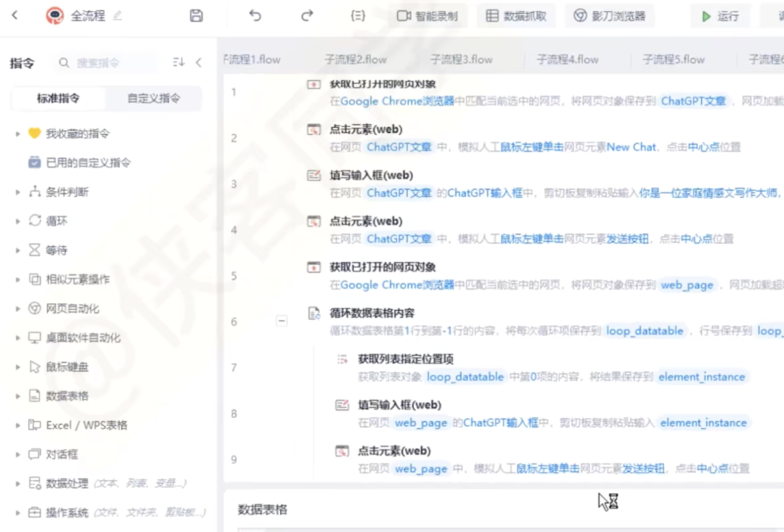The image size is (784, 532).
Task: Click the 对话框 category icon
Action: tap(35, 454)
